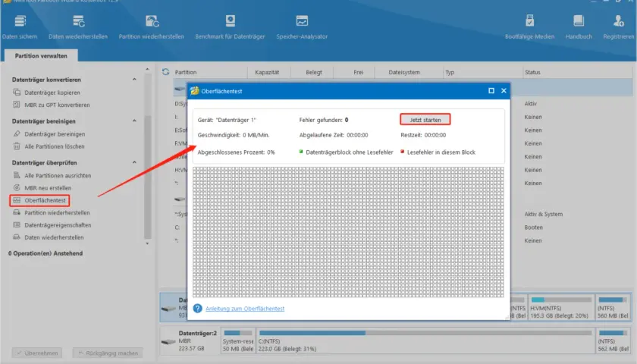
Task: Sort by Partition column header
Action: pos(186,72)
